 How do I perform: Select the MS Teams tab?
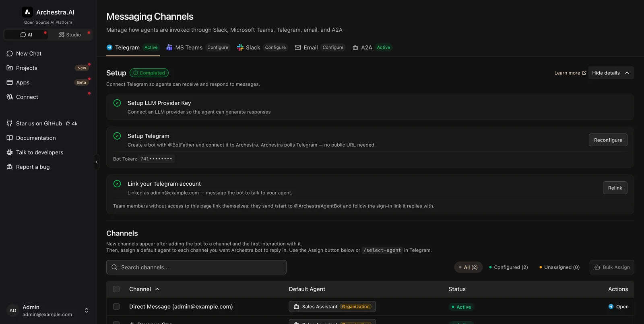(x=198, y=47)
